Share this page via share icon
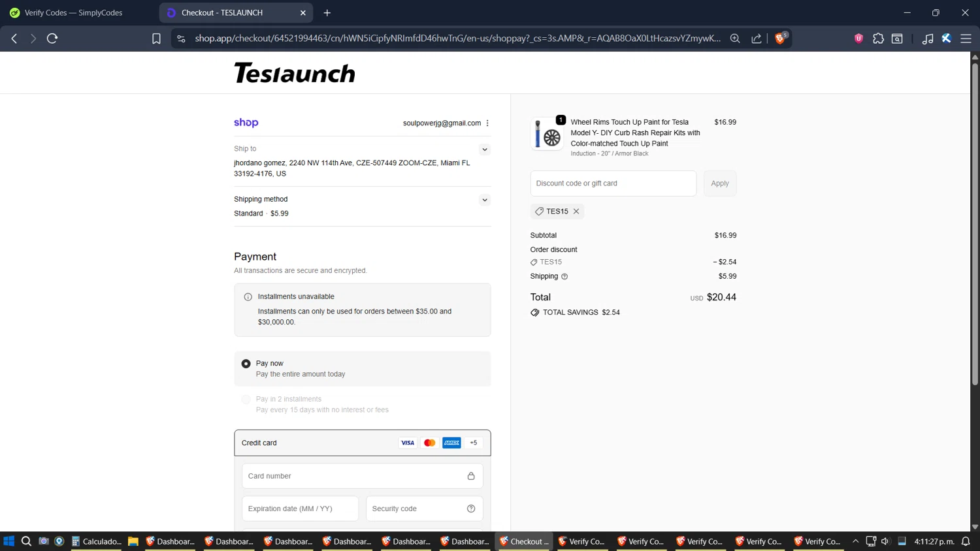The width and height of the screenshot is (980, 551). [x=757, y=39]
